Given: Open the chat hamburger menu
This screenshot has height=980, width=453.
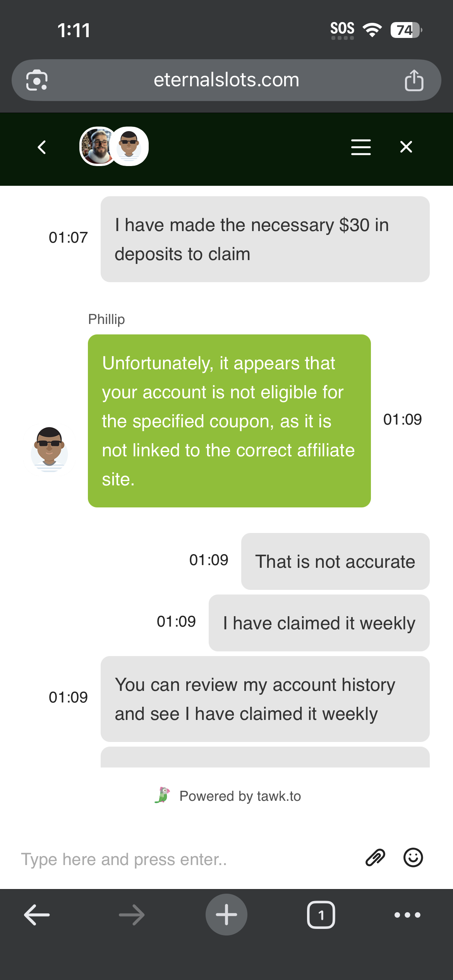Looking at the screenshot, I should [361, 147].
